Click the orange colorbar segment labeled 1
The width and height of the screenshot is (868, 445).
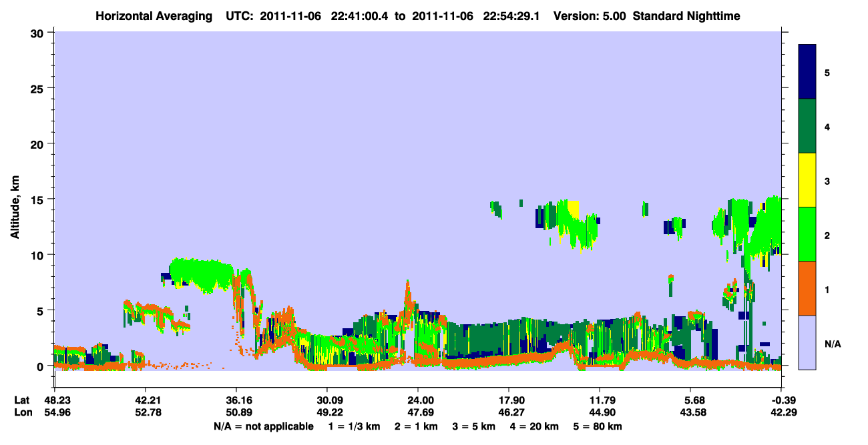click(x=807, y=288)
